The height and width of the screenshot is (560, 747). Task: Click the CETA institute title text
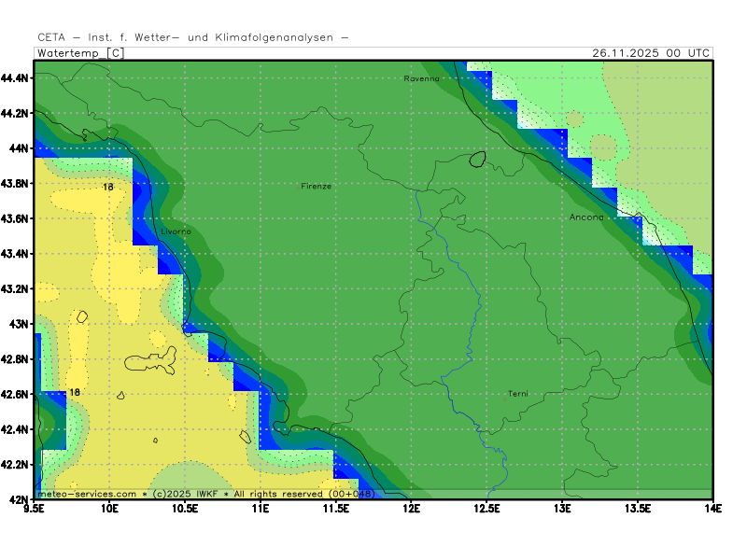point(192,37)
